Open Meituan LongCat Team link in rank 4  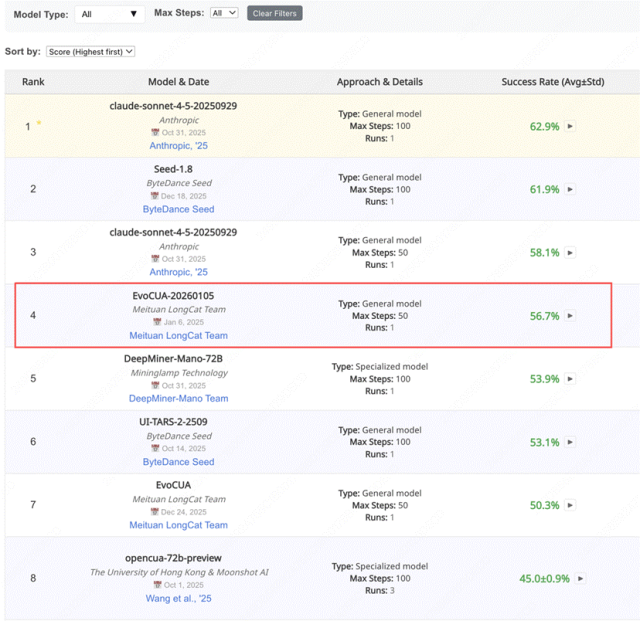[178, 336]
